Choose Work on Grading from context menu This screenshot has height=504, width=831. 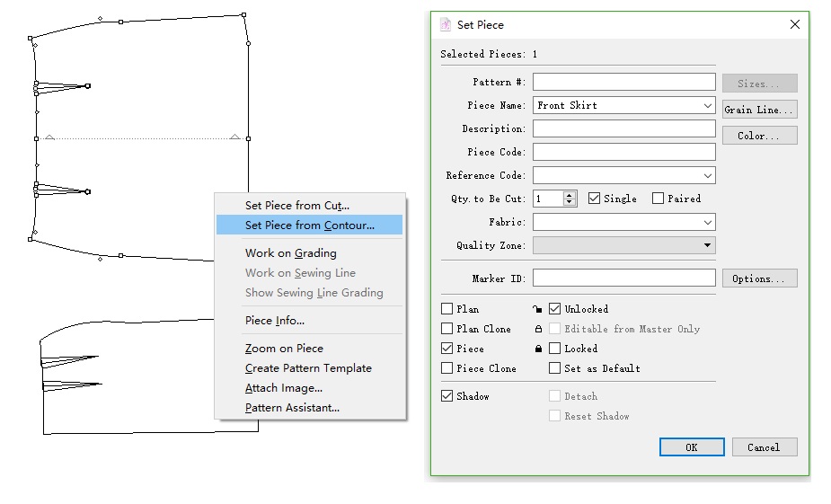tap(290, 253)
